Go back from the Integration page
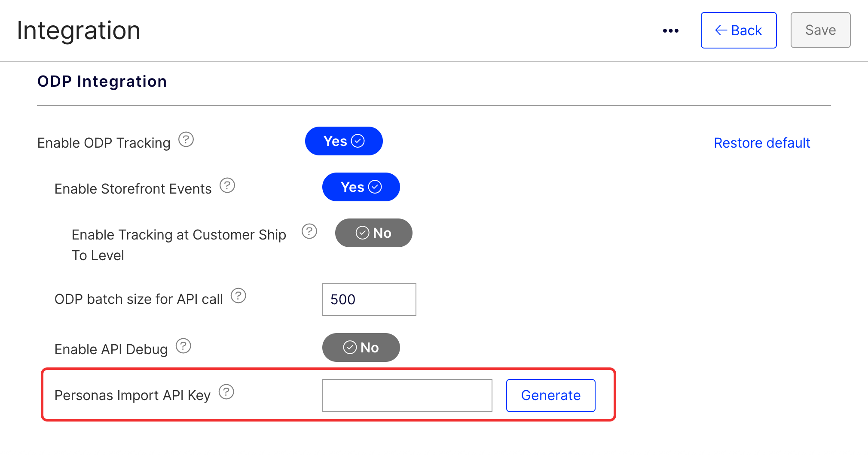This screenshot has height=455, width=868. pyautogui.click(x=738, y=30)
